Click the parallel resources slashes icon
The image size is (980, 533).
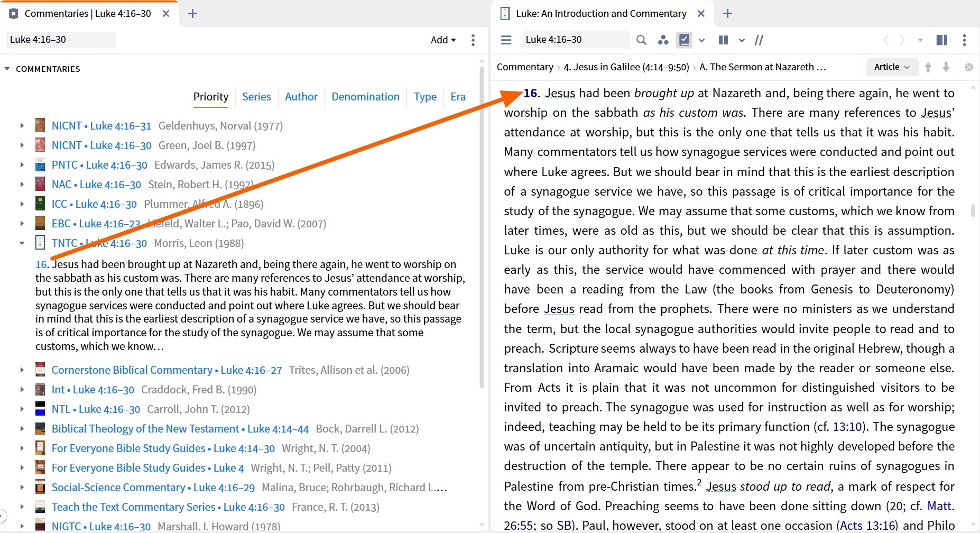tap(759, 40)
